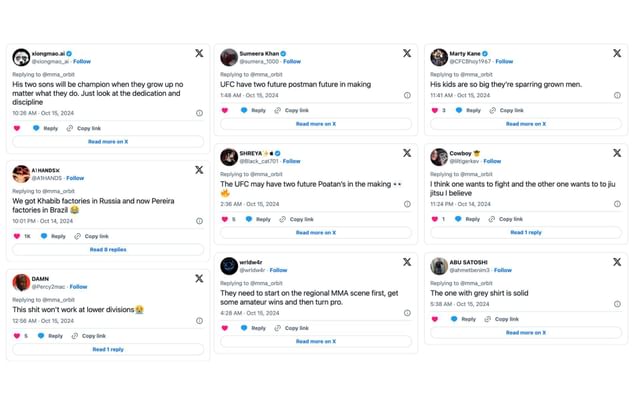640x400 pixels.
Task: Follow xiongmao.ai from the tweet header
Action: click(81, 61)
